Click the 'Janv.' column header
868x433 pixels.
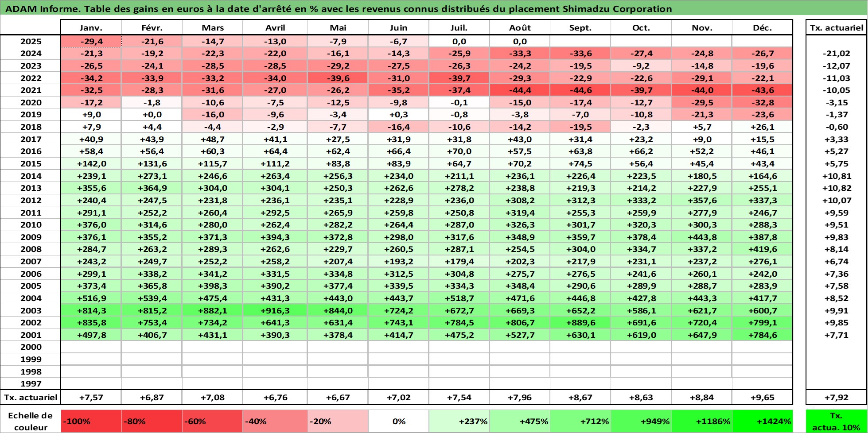click(91, 27)
